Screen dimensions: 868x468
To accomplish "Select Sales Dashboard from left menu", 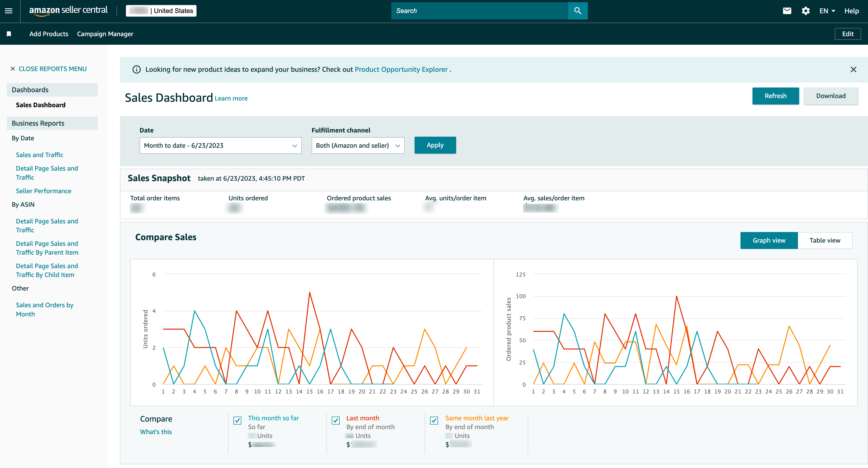I will coord(40,105).
